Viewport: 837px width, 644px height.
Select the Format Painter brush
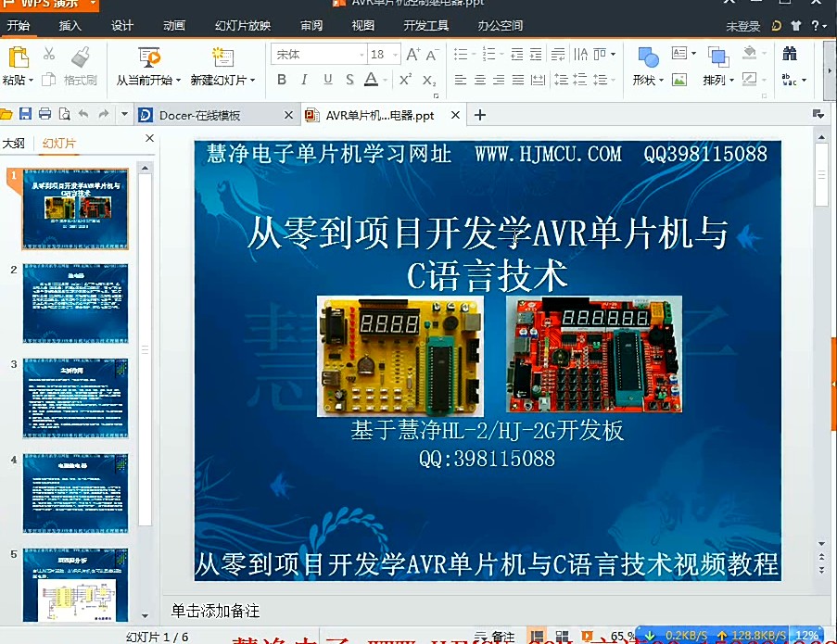click(x=81, y=57)
